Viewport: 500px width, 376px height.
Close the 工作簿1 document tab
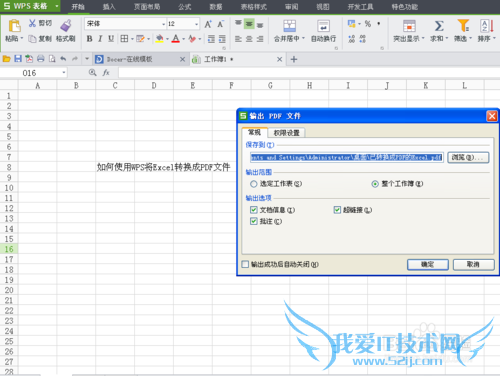tap(279, 59)
